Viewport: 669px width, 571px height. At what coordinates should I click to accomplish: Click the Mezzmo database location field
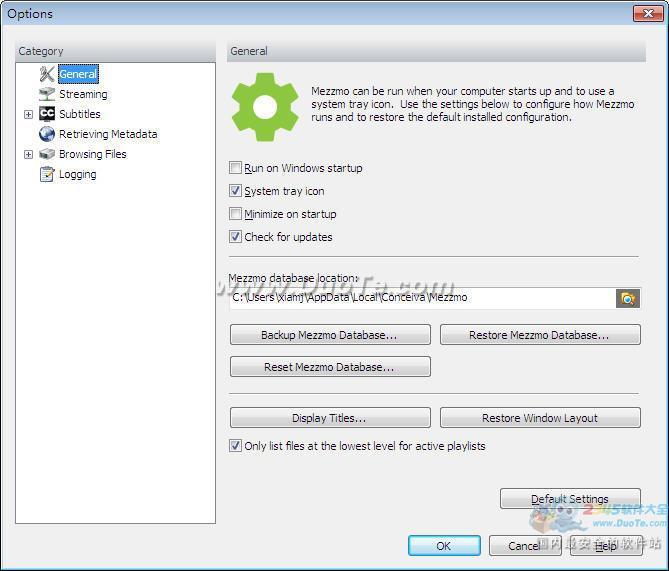(x=422, y=298)
